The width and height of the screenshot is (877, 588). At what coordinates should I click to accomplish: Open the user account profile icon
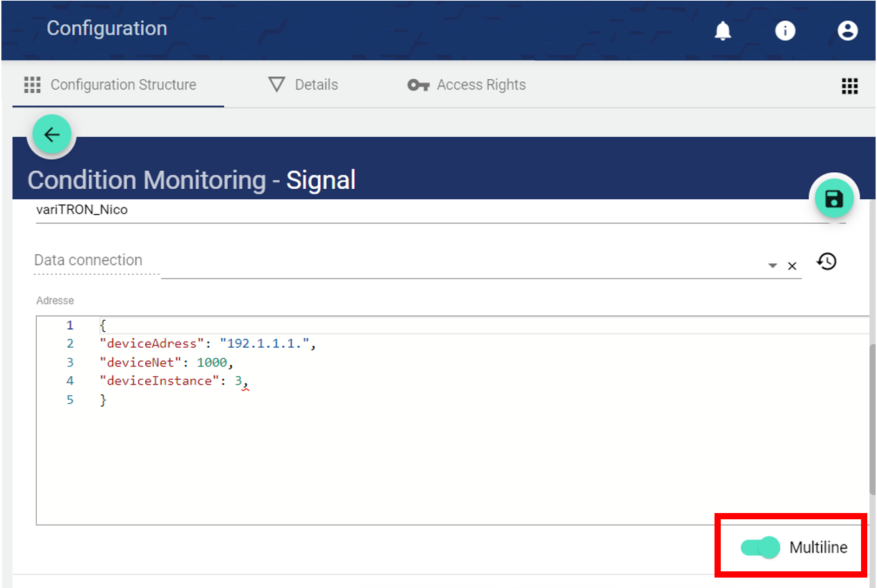click(x=847, y=31)
